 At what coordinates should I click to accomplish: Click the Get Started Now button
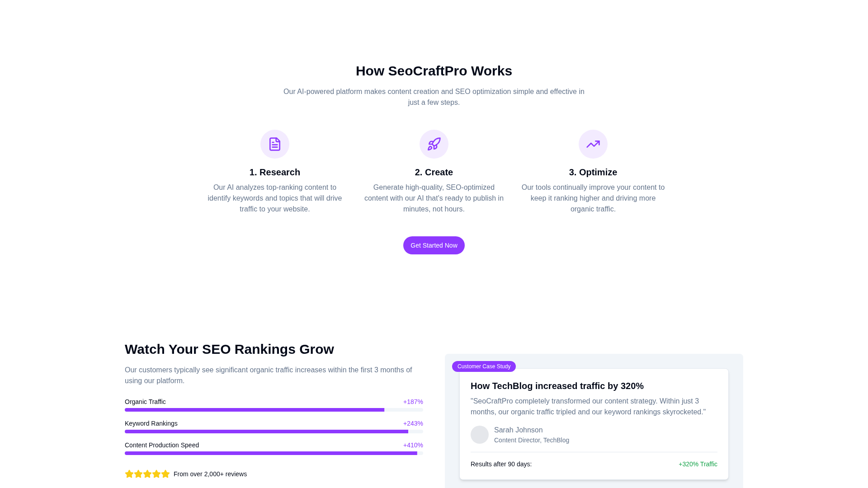tap(434, 245)
